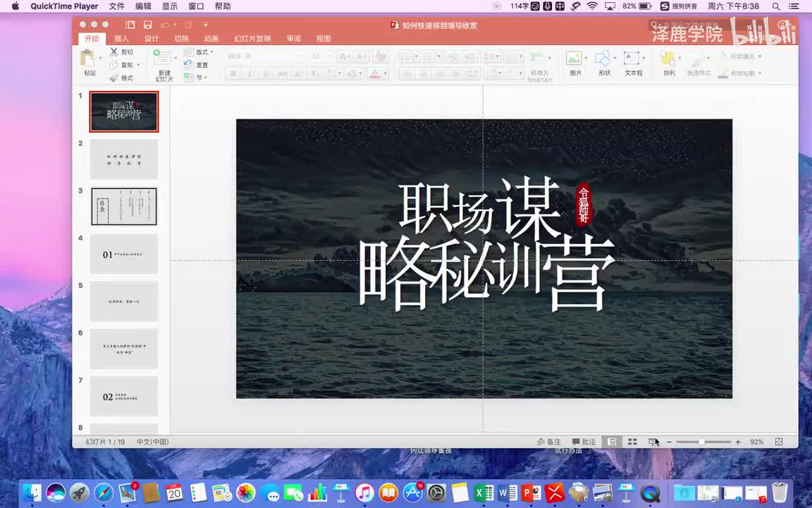
Task: Select slide 3 thumbnail (目录)
Action: (x=124, y=206)
